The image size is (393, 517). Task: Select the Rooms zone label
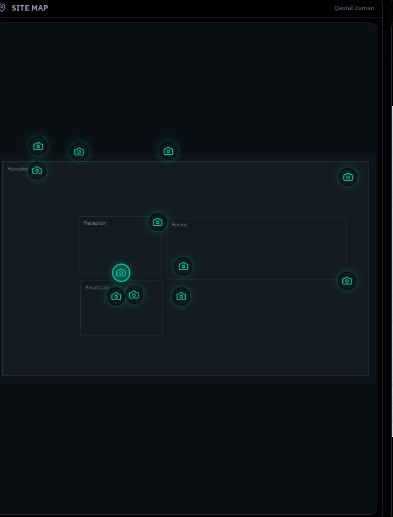pos(179,225)
